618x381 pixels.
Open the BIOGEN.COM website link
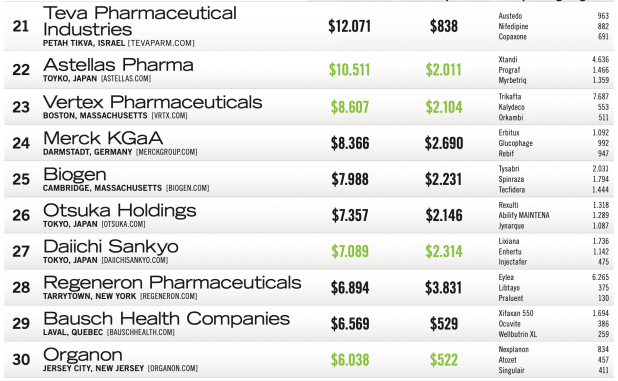point(187,188)
